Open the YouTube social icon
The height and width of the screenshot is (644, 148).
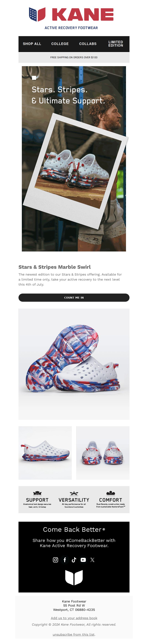[x=83, y=560]
